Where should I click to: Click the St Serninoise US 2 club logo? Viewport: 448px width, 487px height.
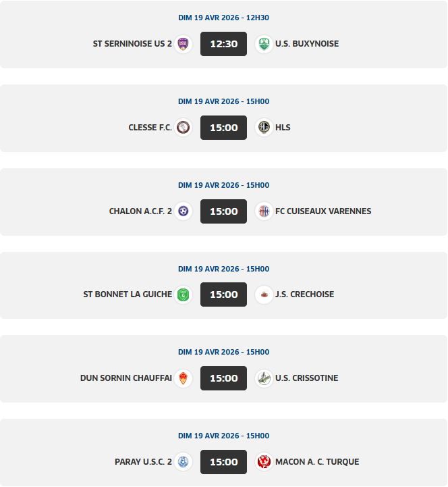coord(183,44)
